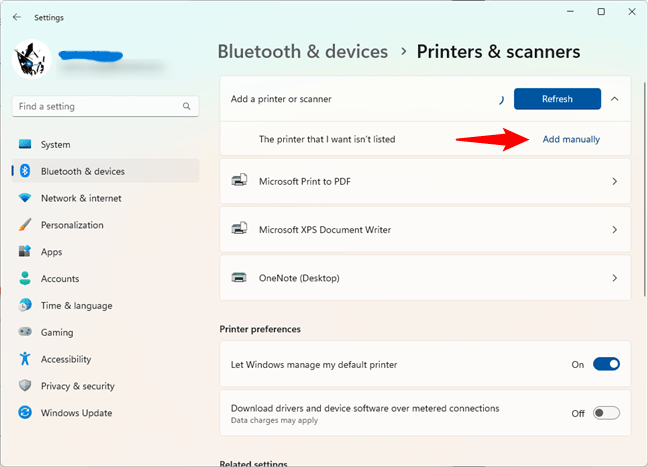Image resolution: width=648 pixels, height=467 pixels.
Task: Open Microsoft XPS Document Writer chevron
Action: click(x=615, y=229)
